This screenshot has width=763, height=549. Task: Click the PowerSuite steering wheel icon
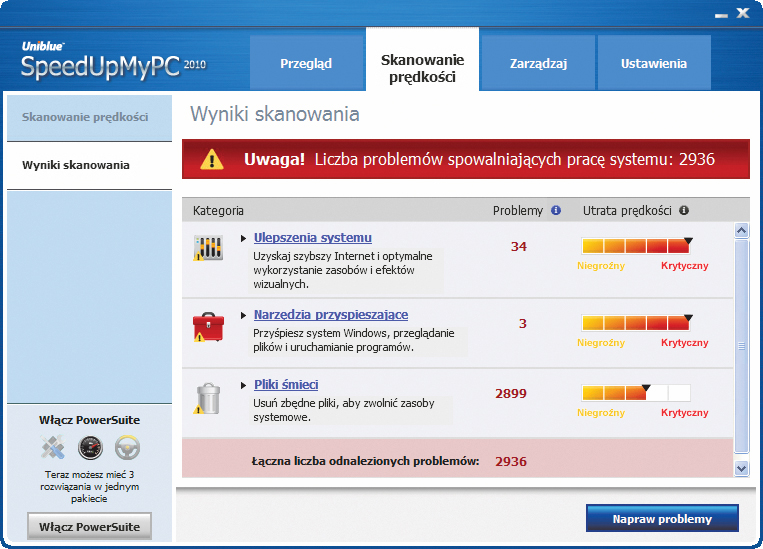pos(127,447)
